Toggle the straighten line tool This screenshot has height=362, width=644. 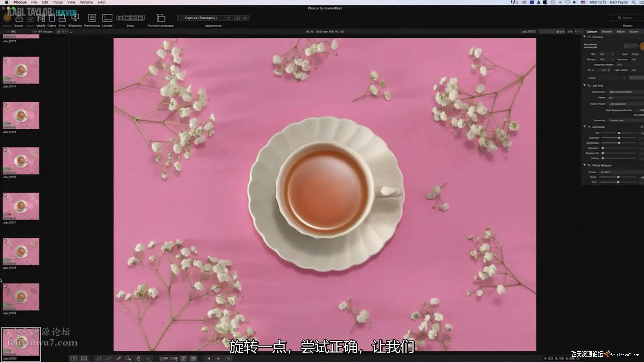coord(108,359)
